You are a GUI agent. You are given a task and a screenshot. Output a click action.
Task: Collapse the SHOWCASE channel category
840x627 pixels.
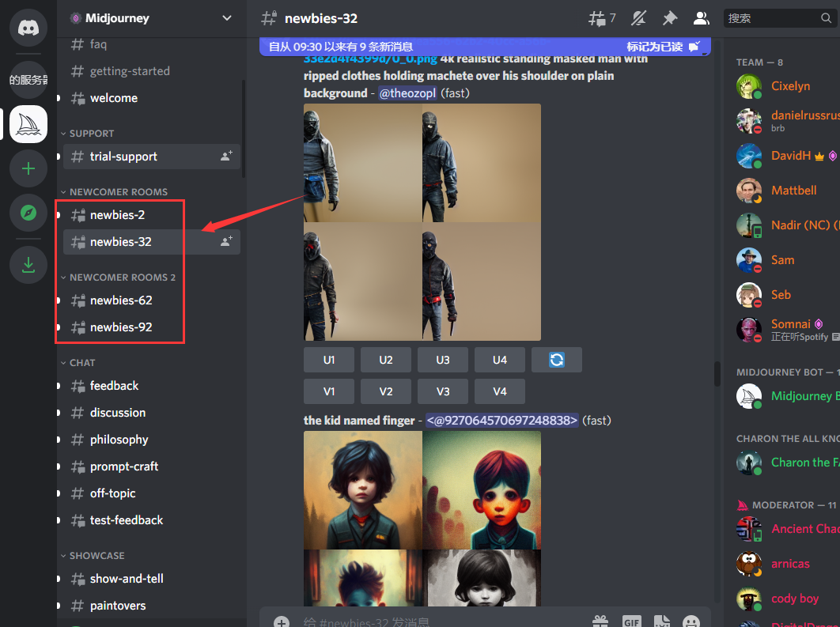tap(96, 555)
